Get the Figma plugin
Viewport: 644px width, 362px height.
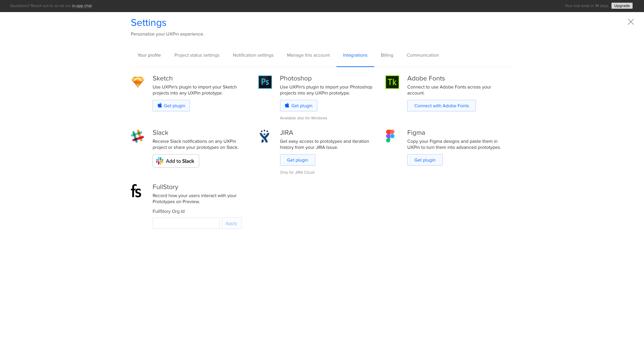point(425,160)
